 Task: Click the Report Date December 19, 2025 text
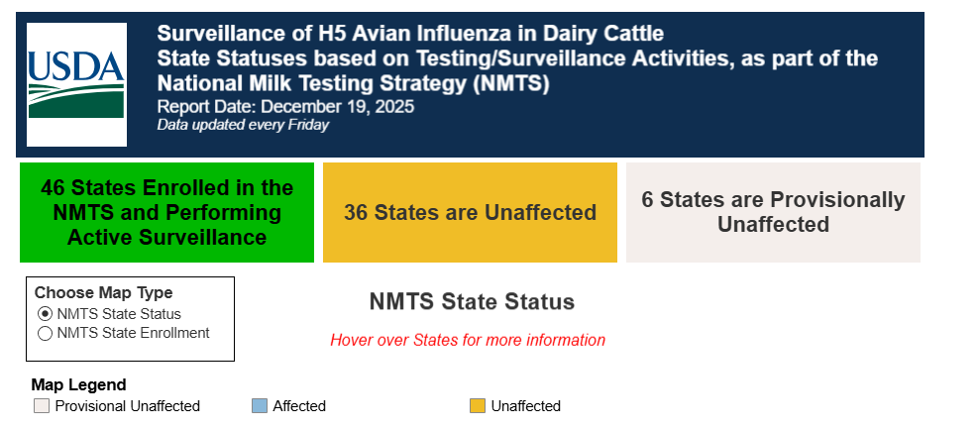pyautogui.click(x=285, y=106)
